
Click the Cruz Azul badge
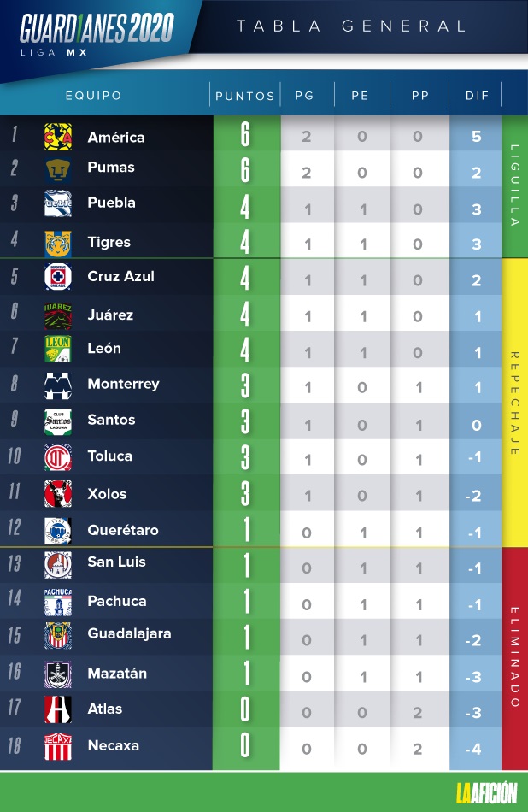tap(58, 277)
